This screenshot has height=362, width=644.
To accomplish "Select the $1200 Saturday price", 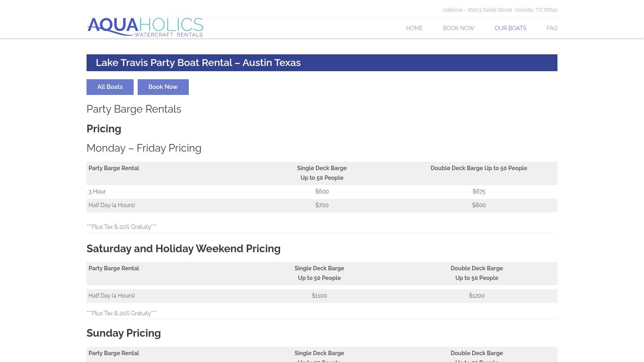I will (x=477, y=296).
